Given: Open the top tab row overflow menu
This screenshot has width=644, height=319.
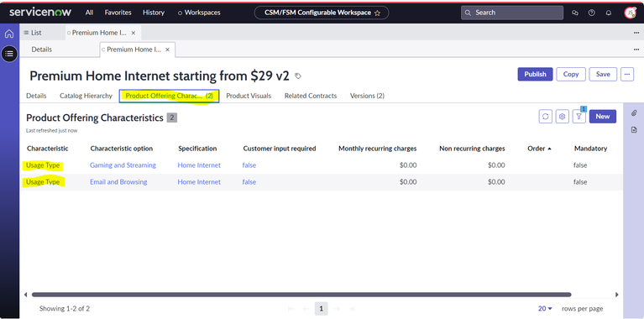Looking at the screenshot, I should click(x=636, y=33).
